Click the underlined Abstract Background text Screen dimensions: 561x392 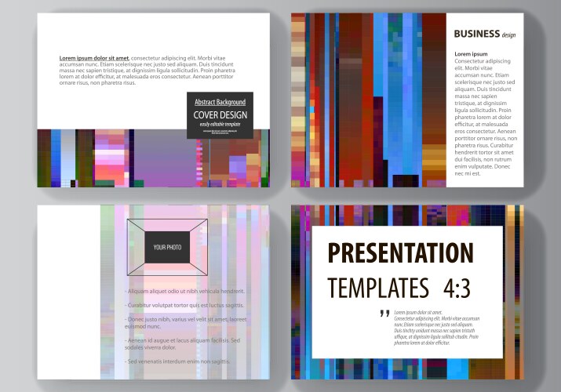click(x=220, y=102)
